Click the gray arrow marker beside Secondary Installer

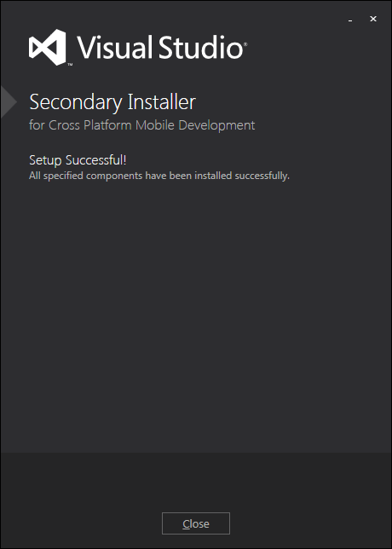click(x=9, y=102)
